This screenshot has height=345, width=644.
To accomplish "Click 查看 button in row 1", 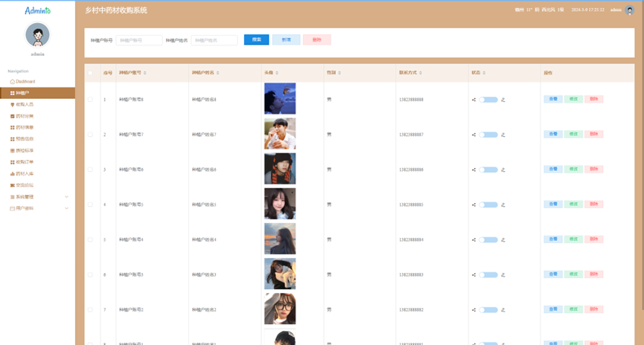I will click(553, 99).
